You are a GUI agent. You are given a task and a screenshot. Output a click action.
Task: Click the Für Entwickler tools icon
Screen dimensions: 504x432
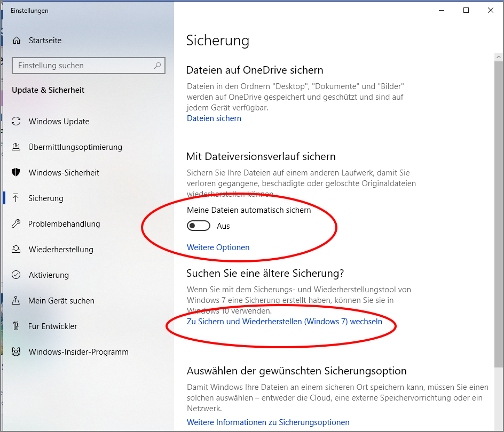[x=16, y=326]
